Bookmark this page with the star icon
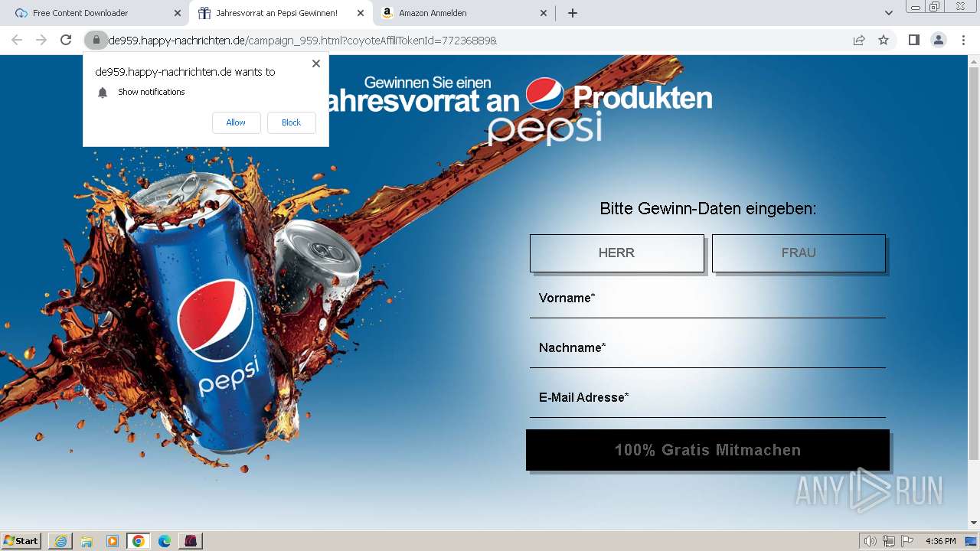Screen dimensions: 980x551 point(884,40)
